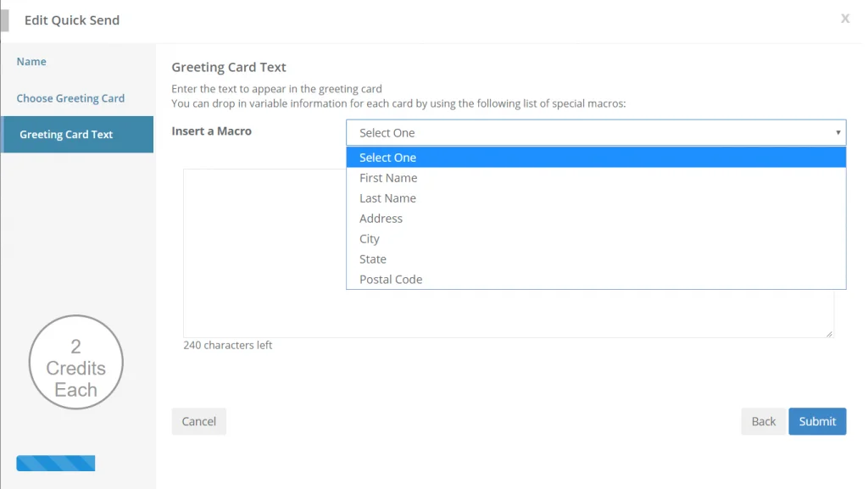Submit the greeting card text

(817, 421)
